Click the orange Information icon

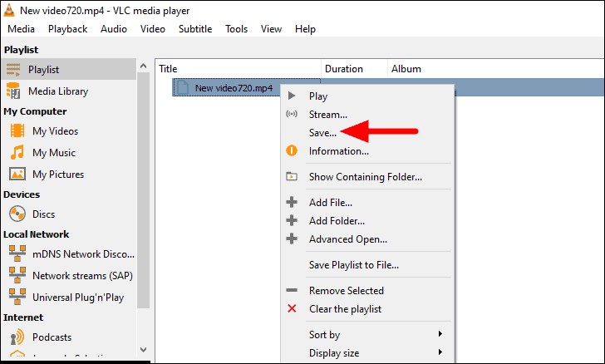click(292, 150)
